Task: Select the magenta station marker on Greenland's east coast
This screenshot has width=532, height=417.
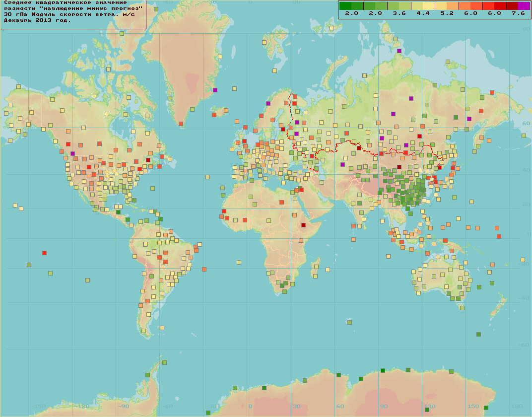Action: 215,90
